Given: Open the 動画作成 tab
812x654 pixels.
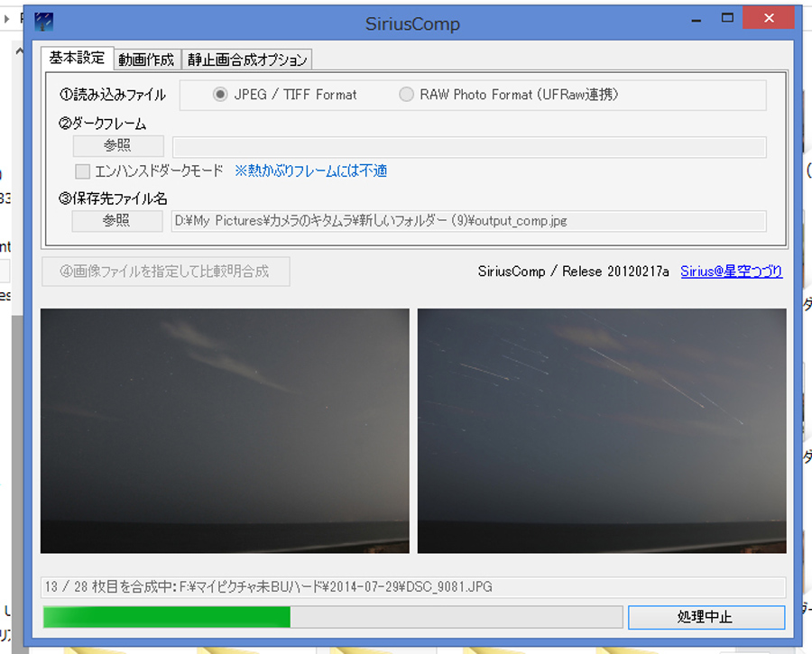Looking at the screenshot, I should 146,60.
